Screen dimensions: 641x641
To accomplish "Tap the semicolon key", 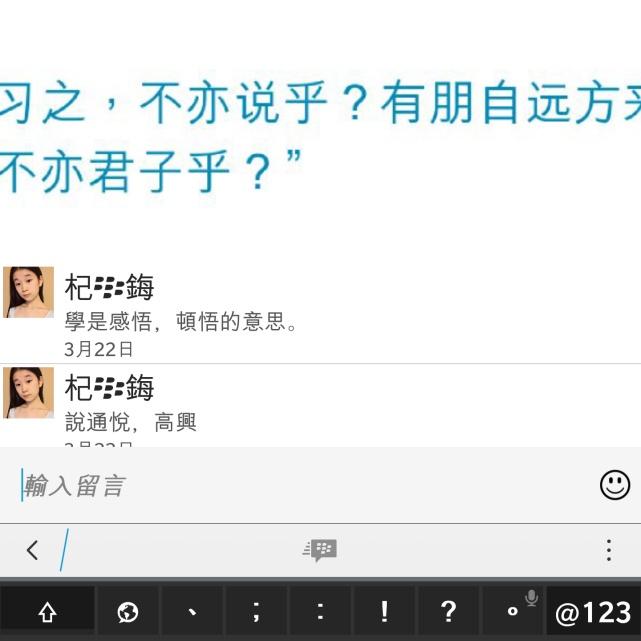I will (256, 612).
